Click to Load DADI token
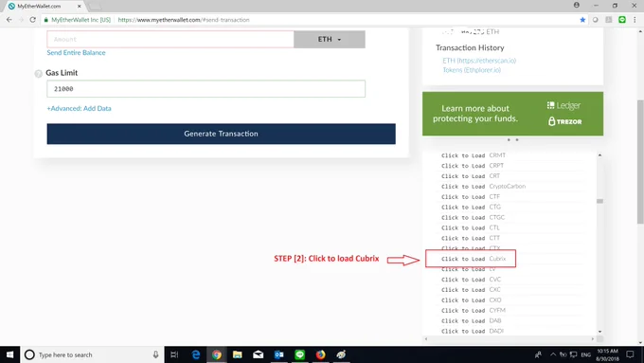Image resolution: width=644 pixels, height=363 pixels. coord(473,331)
